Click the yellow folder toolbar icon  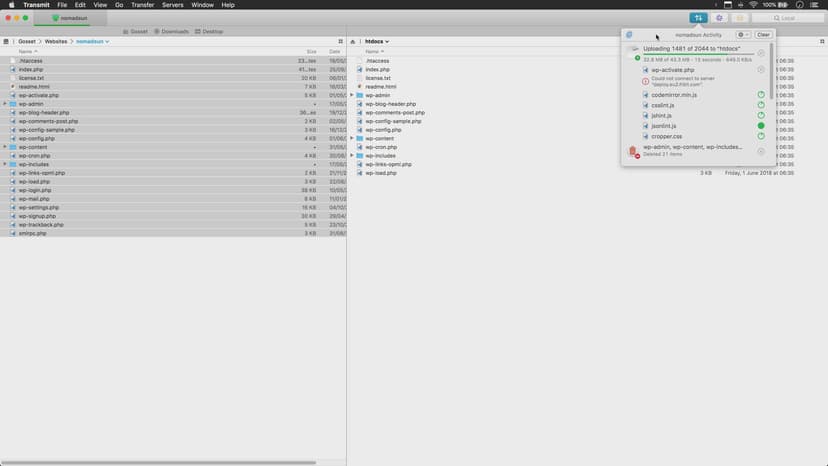(x=740, y=18)
